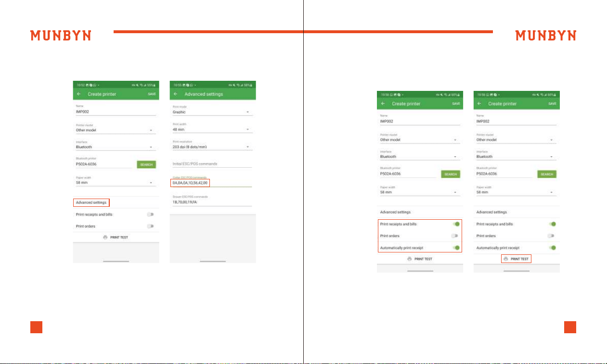Image resolution: width=607 pixels, height=364 pixels.
Task: Toggle Print orders on third screen
Action: (x=455, y=236)
